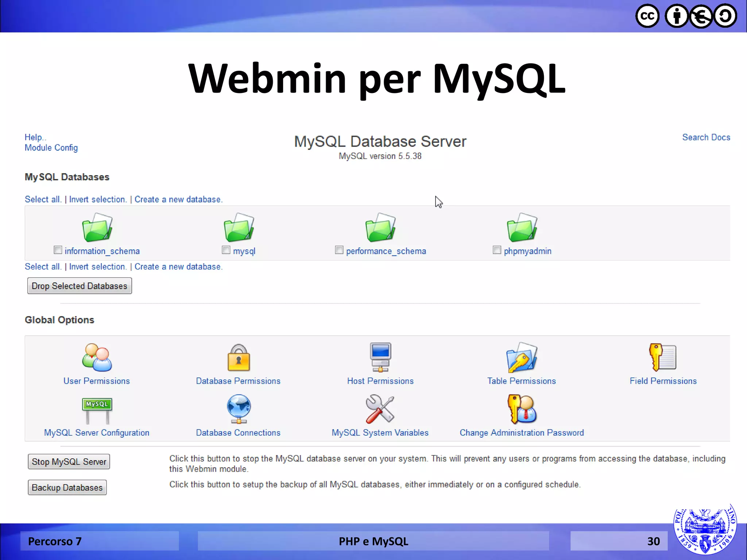Click the MySQL Database Server heading
Image resolution: width=747 pixels, height=560 pixels.
[x=380, y=141]
